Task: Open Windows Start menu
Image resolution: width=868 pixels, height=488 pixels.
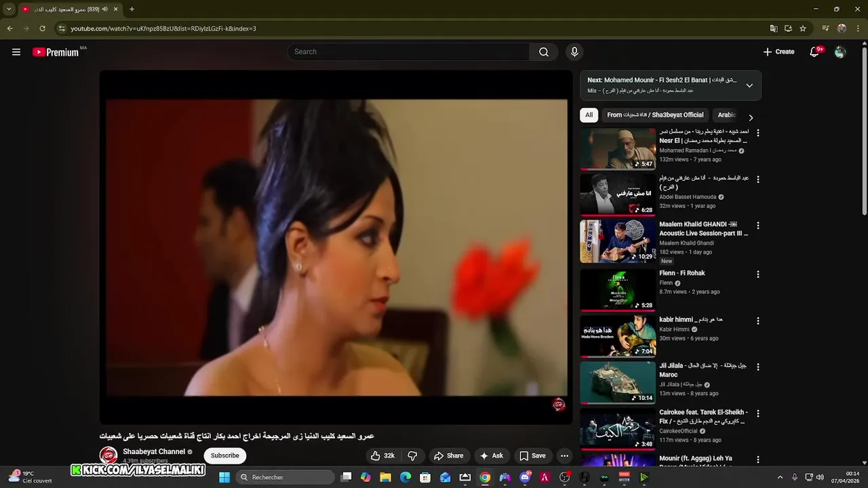Action: click(224, 477)
